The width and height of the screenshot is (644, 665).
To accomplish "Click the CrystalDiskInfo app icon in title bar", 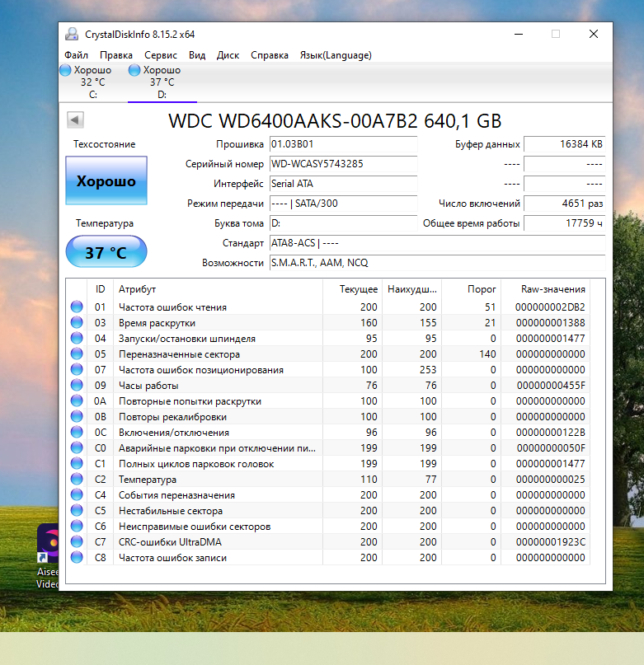I will (x=72, y=34).
